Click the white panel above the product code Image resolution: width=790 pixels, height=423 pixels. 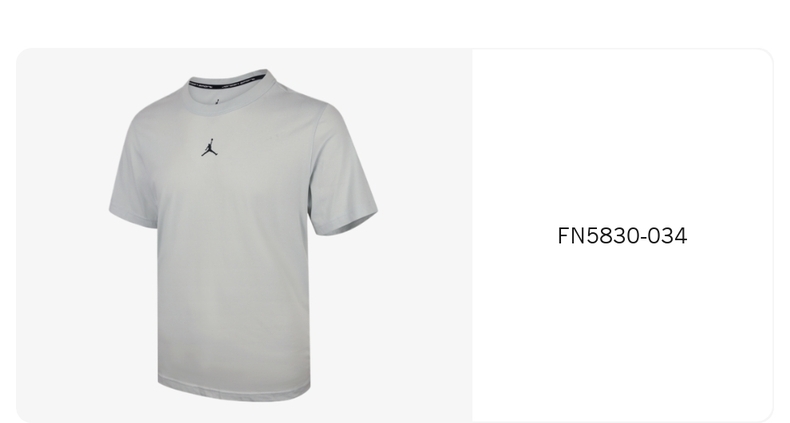coord(622,136)
